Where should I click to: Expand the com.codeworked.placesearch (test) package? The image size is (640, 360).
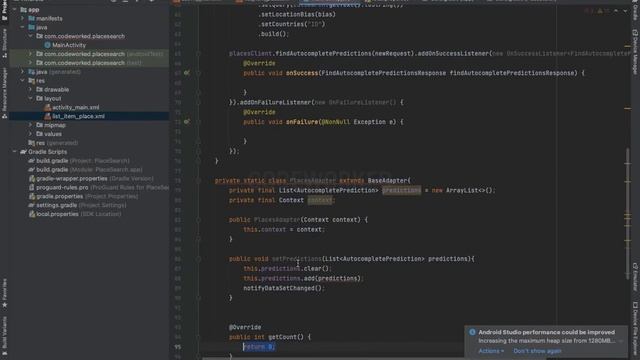pyautogui.click(x=30, y=63)
